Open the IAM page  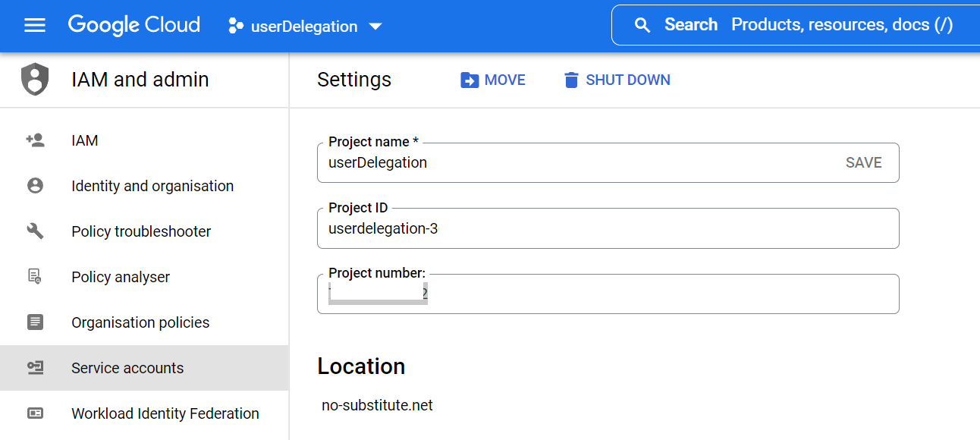pos(144,140)
